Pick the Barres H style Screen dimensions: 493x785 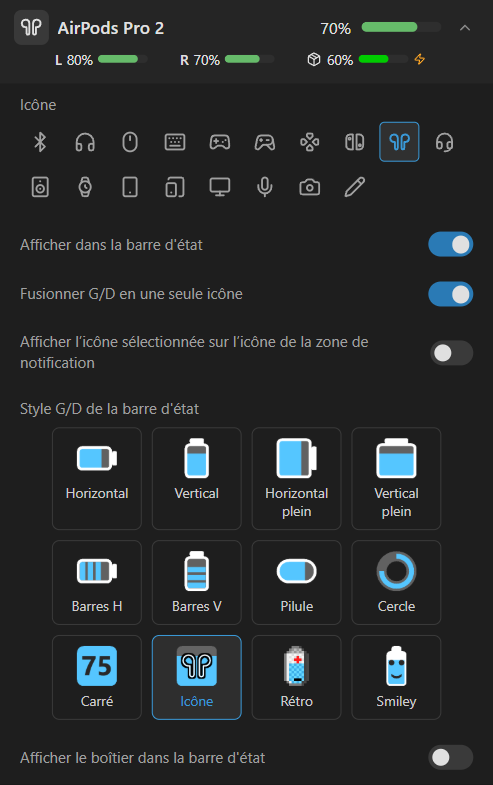[97, 582]
